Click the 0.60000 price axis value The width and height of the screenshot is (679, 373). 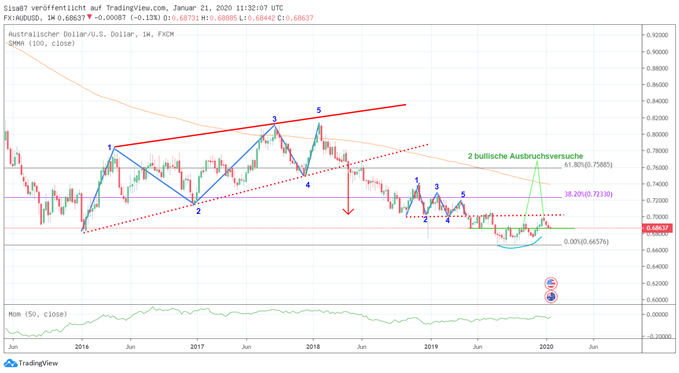click(657, 300)
